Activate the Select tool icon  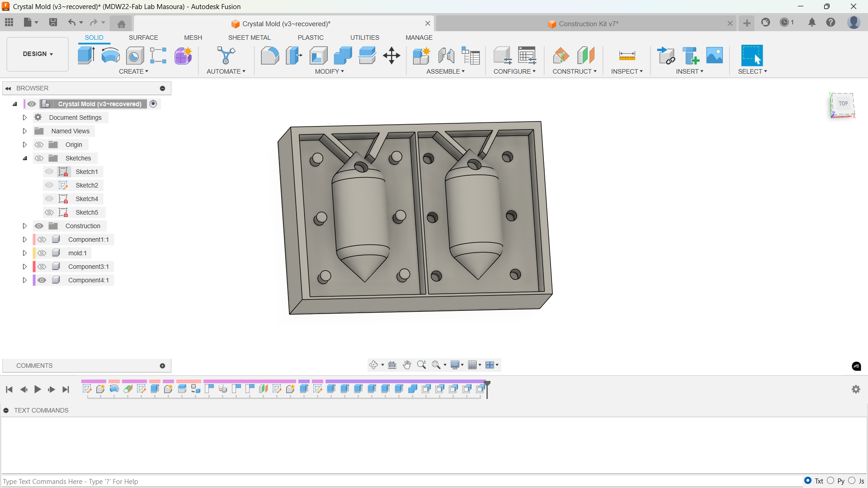(x=752, y=56)
